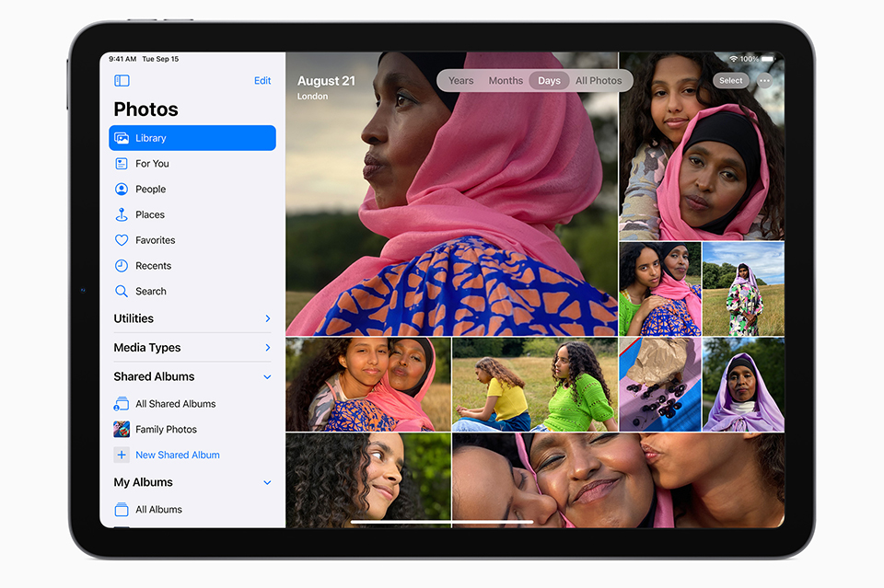The image size is (884, 588).
Task: Expand the Media Types section chevron
Action: pos(268,348)
